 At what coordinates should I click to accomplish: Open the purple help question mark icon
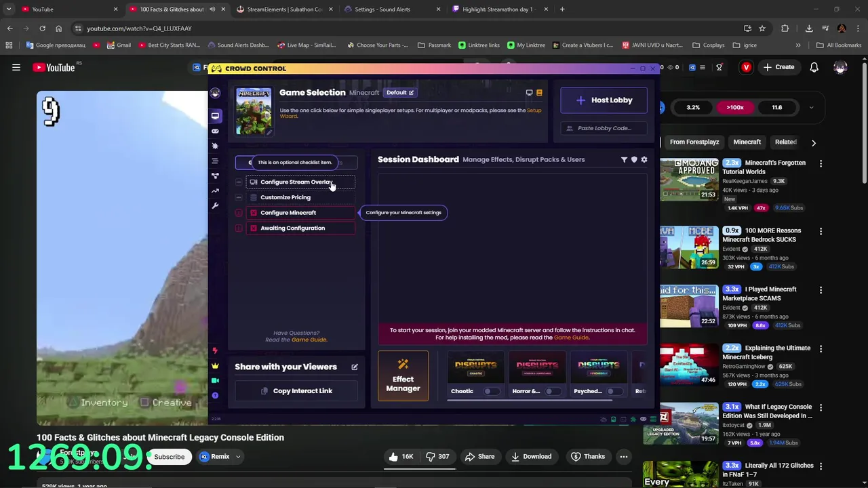click(215, 395)
